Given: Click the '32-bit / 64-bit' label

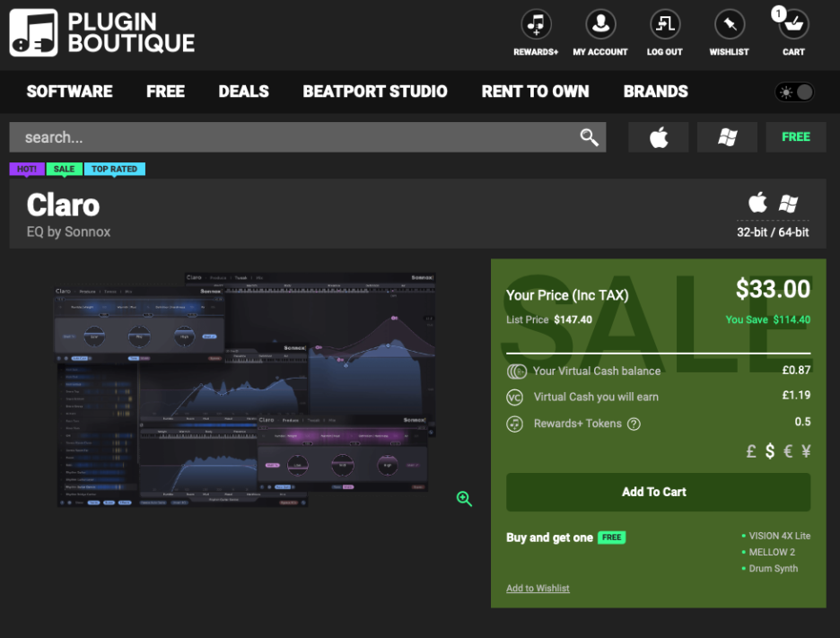Looking at the screenshot, I should [773, 232].
